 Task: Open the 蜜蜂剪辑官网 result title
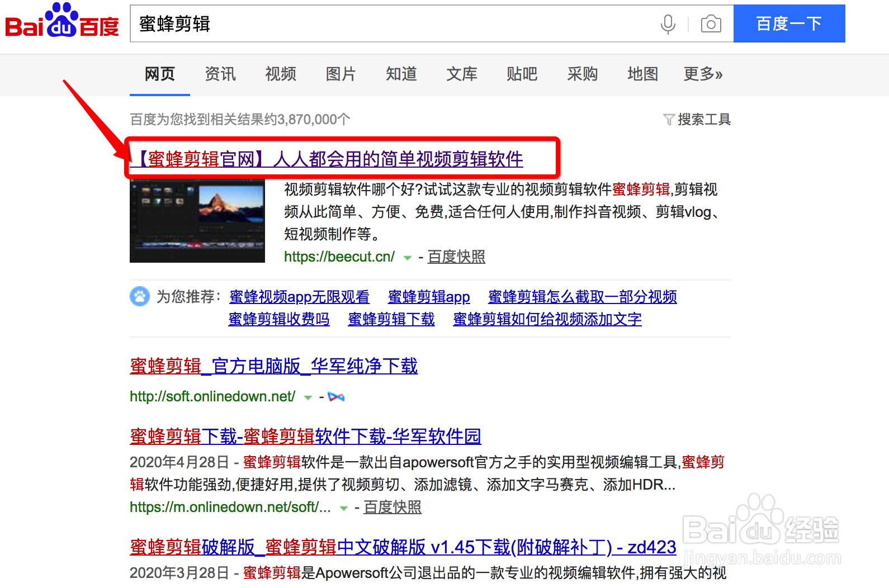[x=328, y=159]
